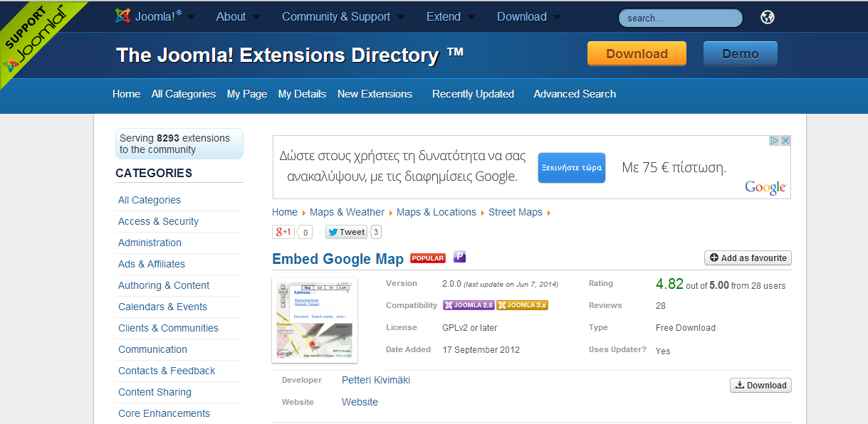Open the Communication category
868x424 pixels.
click(152, 349)
